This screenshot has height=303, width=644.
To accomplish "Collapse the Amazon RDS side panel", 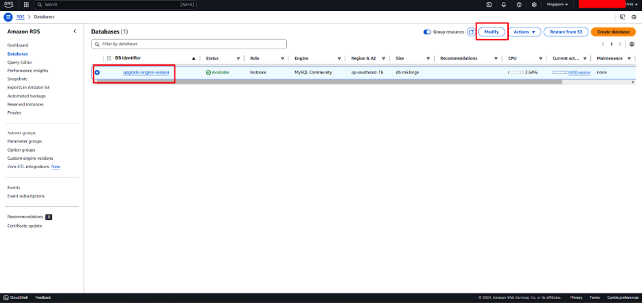I will 75,31.
